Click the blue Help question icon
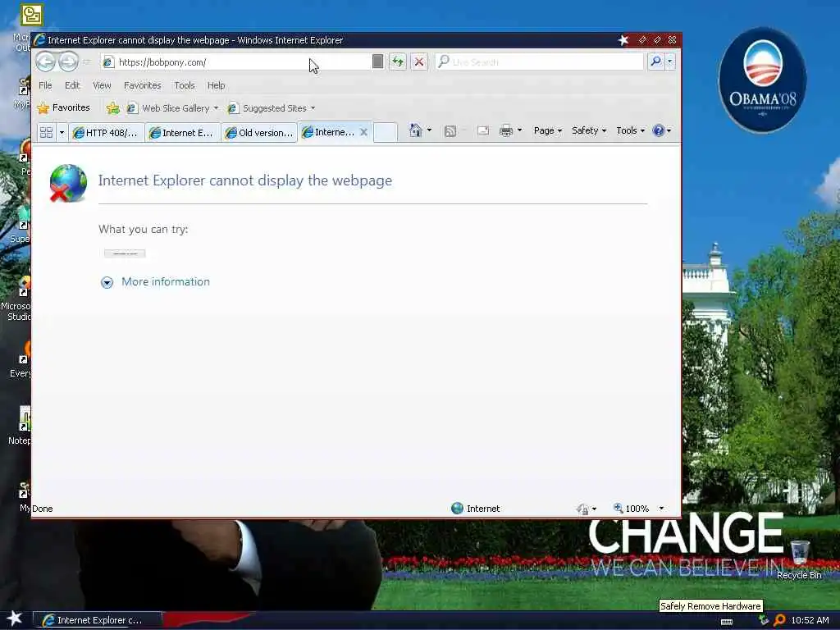840x630 pixels. click(x=659, y=130)
